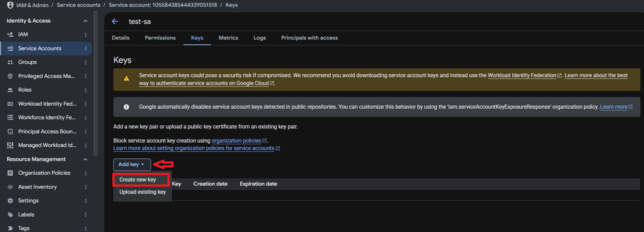Select the Keys tab
644x232 pixels.
tap(197, 38)
